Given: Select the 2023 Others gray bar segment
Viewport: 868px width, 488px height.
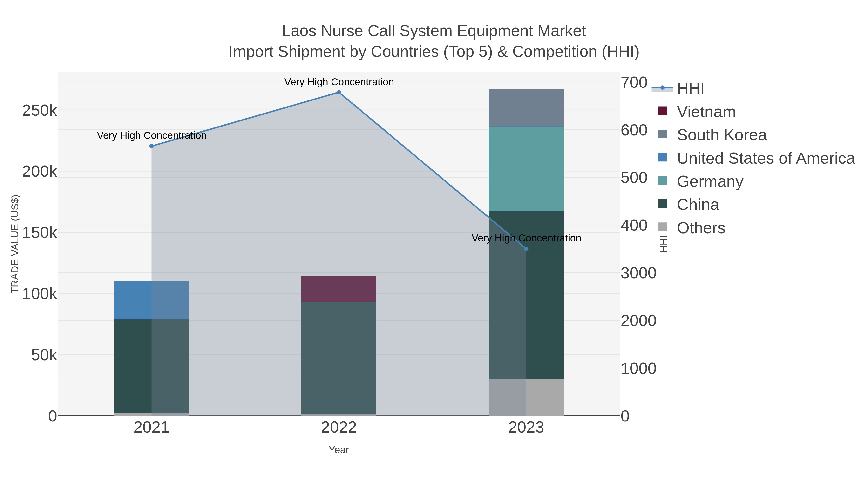Looking at the screenshot, I should (x=526, y=397).
